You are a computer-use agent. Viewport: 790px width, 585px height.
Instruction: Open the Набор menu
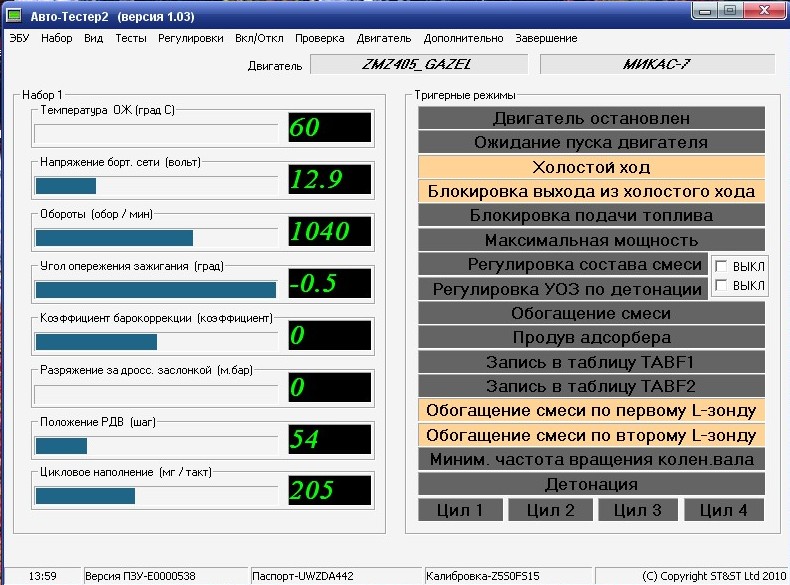pos(56,38)
